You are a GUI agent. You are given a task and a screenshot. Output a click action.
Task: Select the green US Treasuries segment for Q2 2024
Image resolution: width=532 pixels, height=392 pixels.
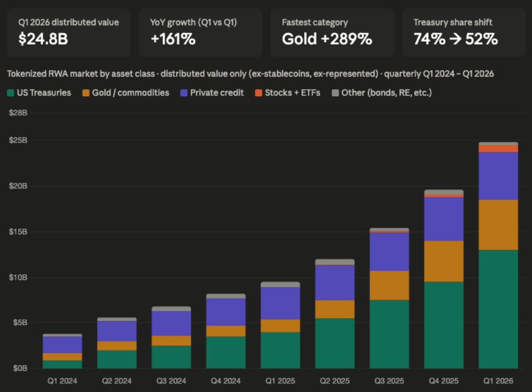(117, 360)
